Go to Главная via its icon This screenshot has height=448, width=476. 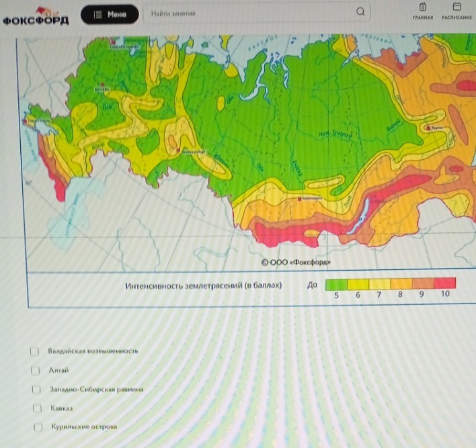coord(422,7)
